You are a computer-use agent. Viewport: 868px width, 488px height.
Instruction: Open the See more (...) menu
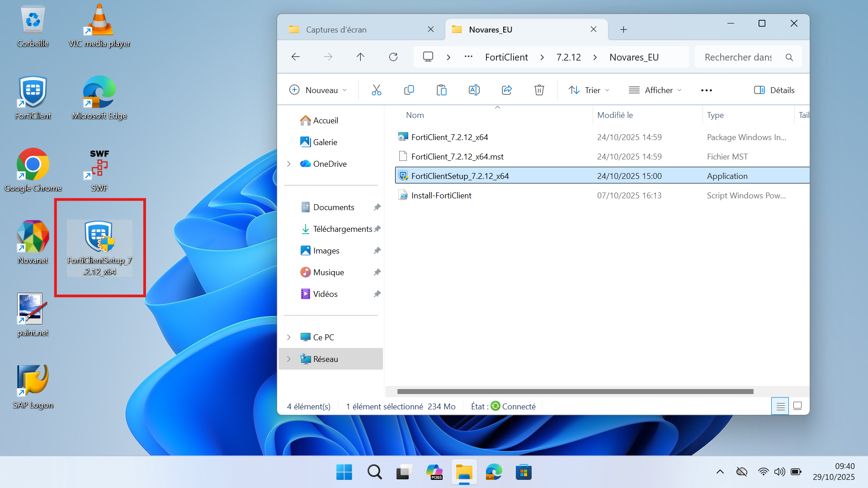pos(706,90)
